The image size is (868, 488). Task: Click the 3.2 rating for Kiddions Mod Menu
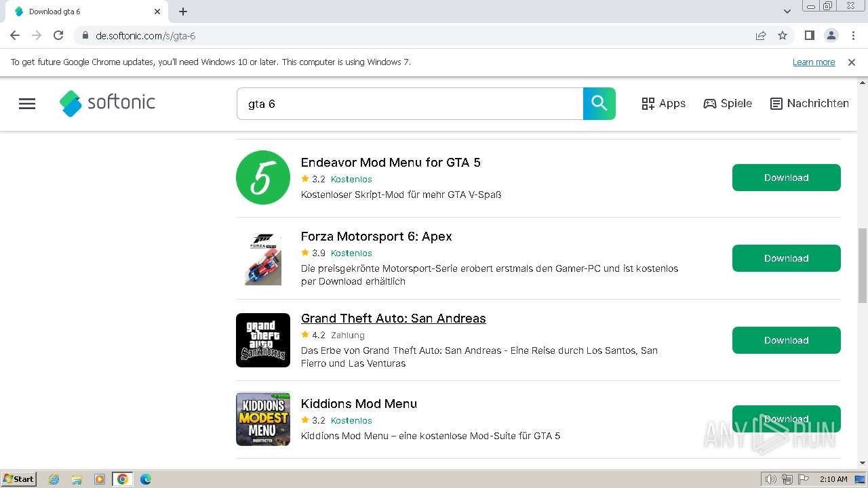point(319,421)
